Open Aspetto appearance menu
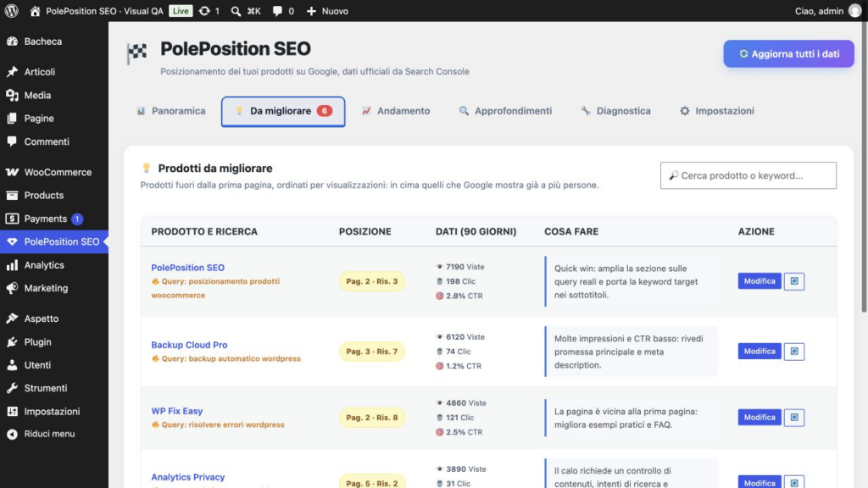 (54, 319)
